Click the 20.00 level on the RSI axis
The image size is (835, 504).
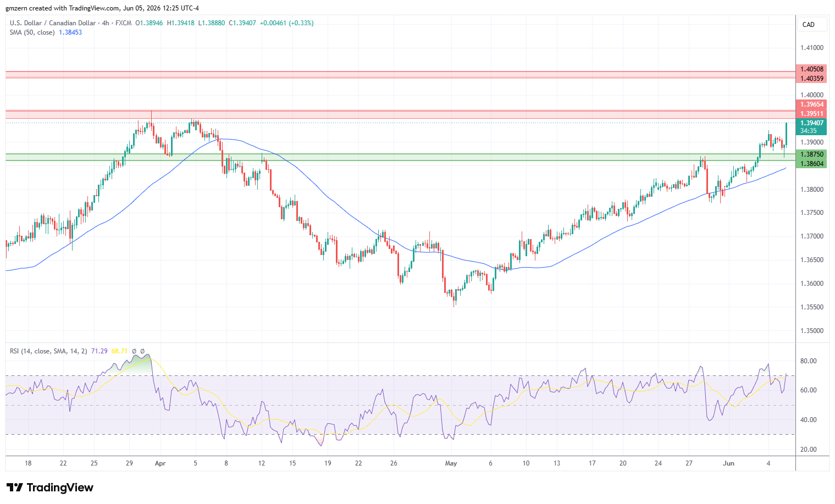coord(808,450)
